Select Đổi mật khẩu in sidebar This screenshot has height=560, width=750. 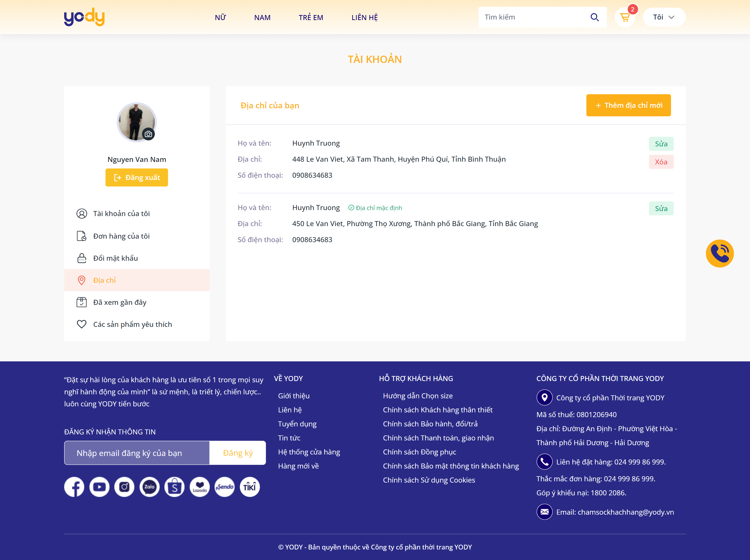(115, 258)
